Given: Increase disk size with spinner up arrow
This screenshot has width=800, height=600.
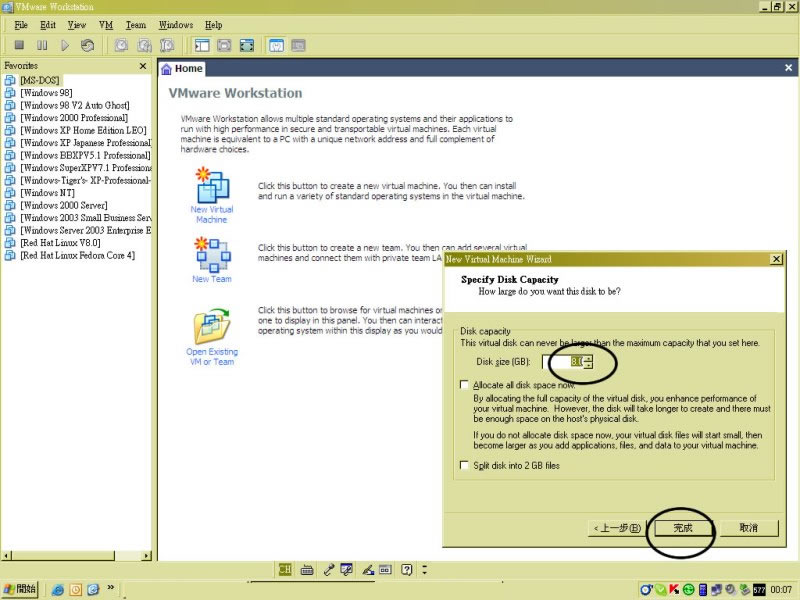Looking at the screenshot, I should (x=588, y=359).
